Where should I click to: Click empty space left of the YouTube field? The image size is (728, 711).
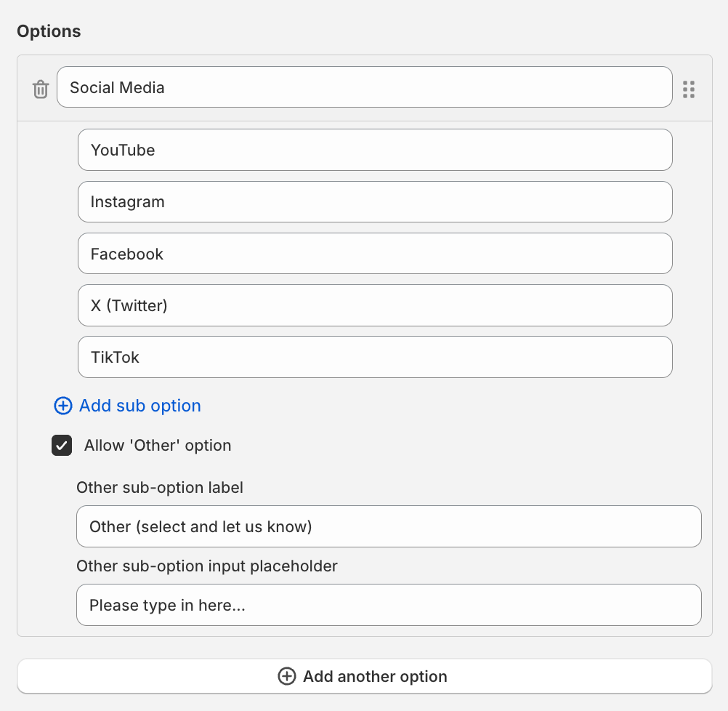tap(47, 150)
